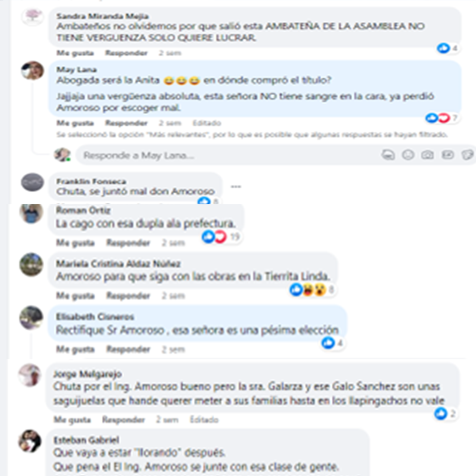Screen dimensions: 476x476
Task: Open Mariela Cristina Aldaz Nuñez's profile link
Action: (119, 264)
